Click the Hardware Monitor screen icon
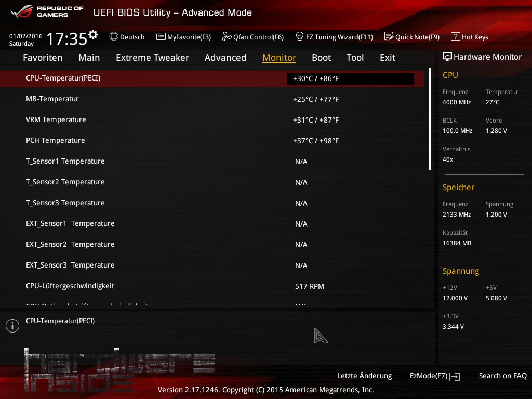 coord(447,57)
